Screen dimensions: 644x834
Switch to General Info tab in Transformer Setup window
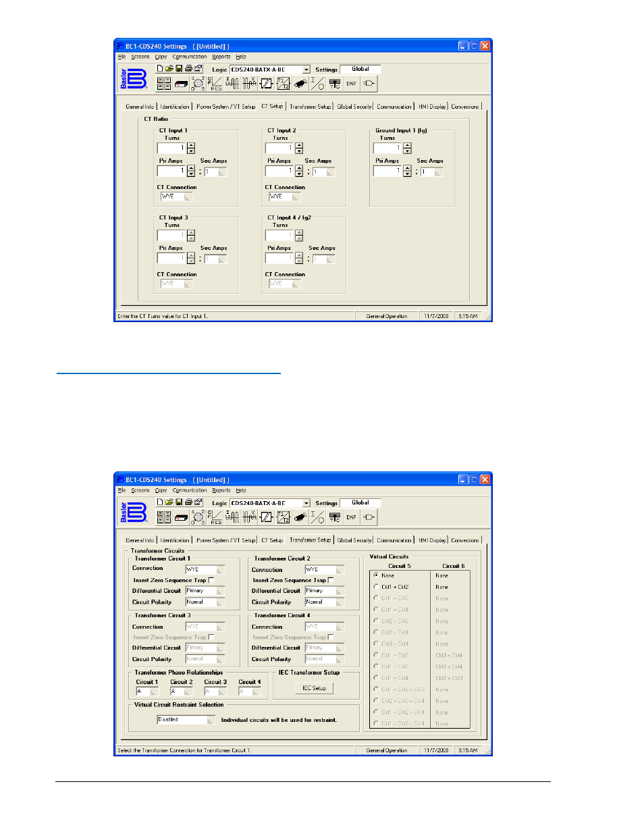pyautogui.click(x=140, y=540)
